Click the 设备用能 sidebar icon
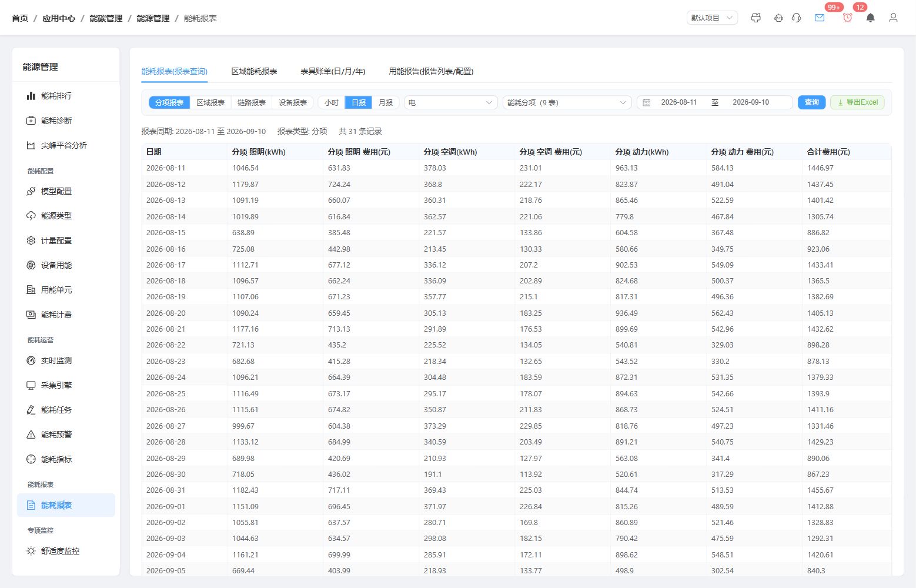Image resolution: width=916 pixels, height=588 pixels. (31, 265)
